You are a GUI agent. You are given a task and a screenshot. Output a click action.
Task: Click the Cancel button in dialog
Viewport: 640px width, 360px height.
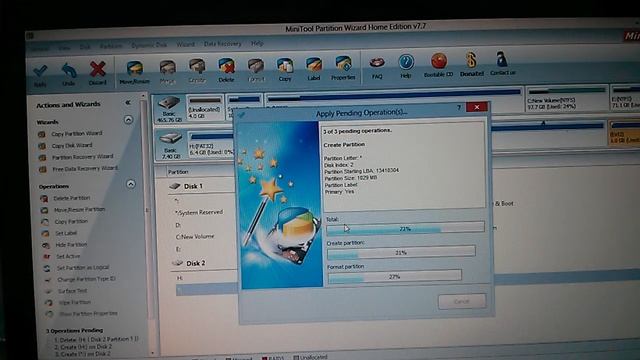click(x=462, y=302)
